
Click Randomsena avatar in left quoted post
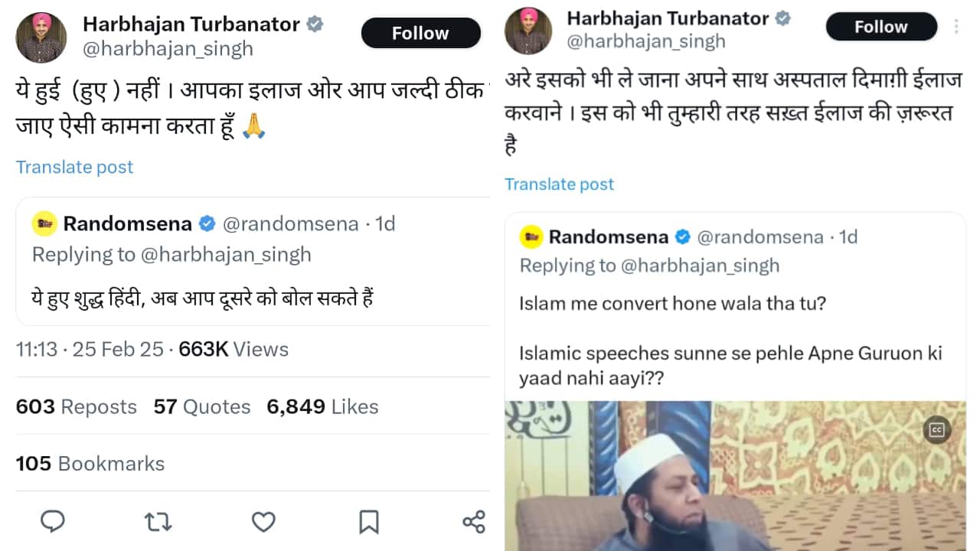44,223
